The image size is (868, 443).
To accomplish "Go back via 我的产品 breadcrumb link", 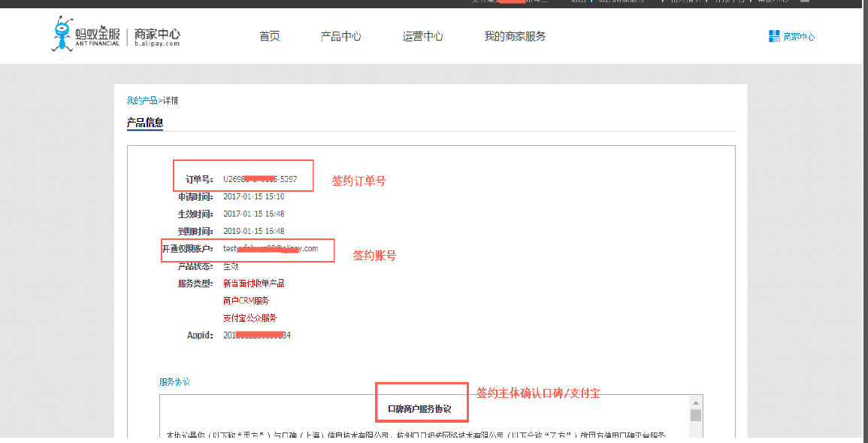I will click(142, 101).
